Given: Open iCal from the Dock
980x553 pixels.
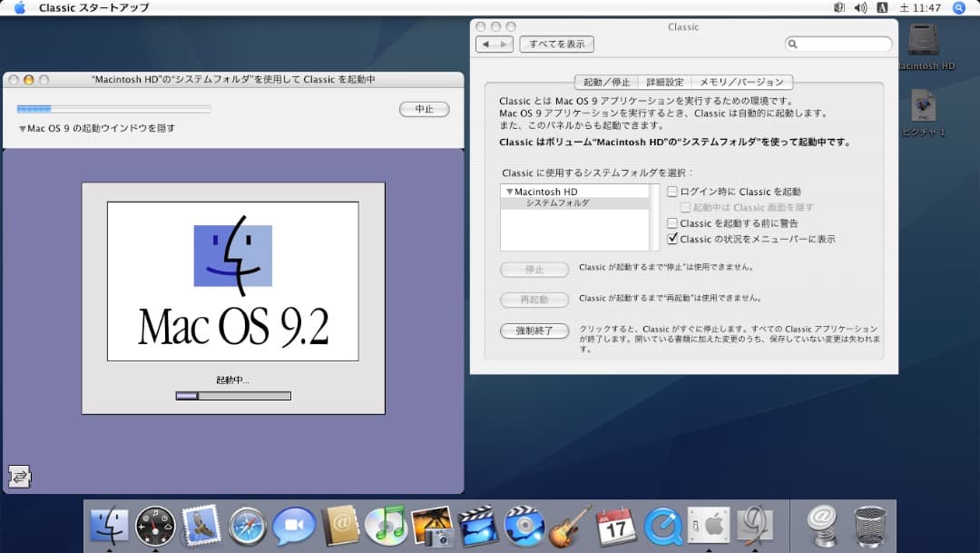Looking at the screenshot, I should tap(617, 525).
